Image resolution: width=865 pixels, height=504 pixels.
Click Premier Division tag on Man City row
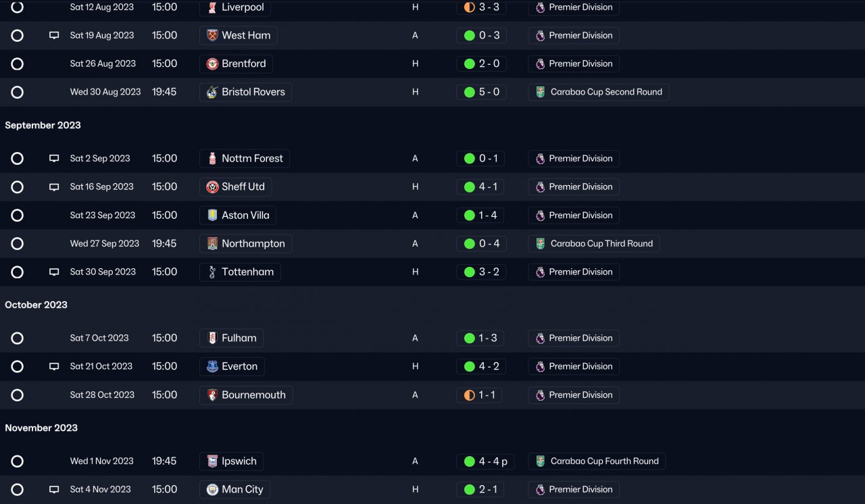pos(580,490)
